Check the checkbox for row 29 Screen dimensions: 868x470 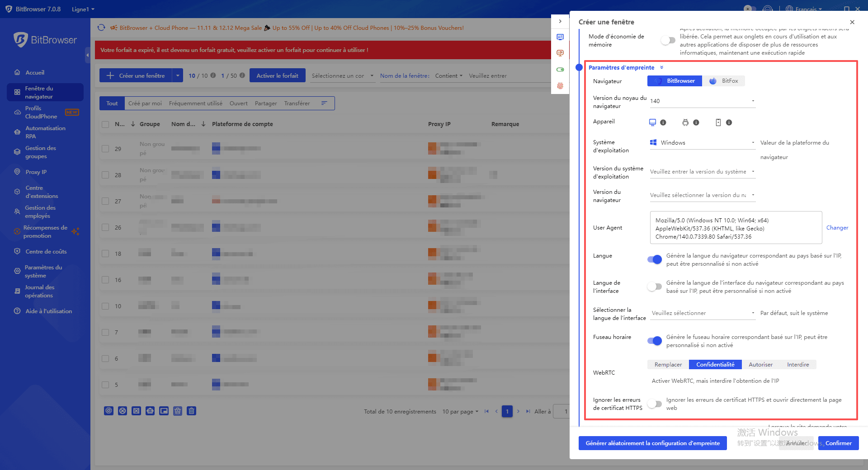point(105,149)
